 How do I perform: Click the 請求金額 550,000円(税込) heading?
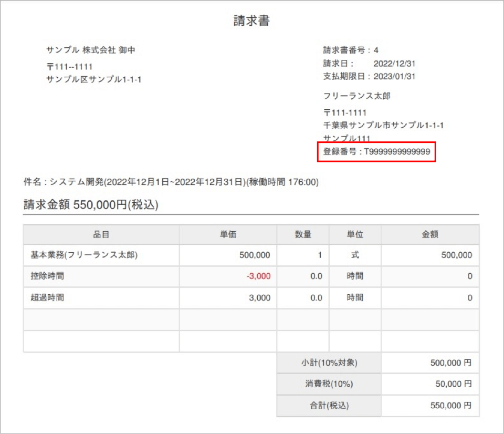click(x=91, y=205)
